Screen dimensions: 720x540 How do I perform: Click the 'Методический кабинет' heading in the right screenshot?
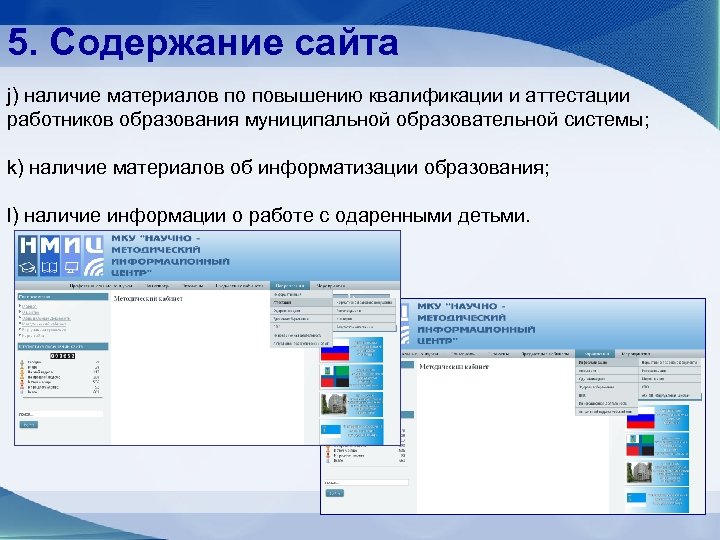tap(454, 366)
